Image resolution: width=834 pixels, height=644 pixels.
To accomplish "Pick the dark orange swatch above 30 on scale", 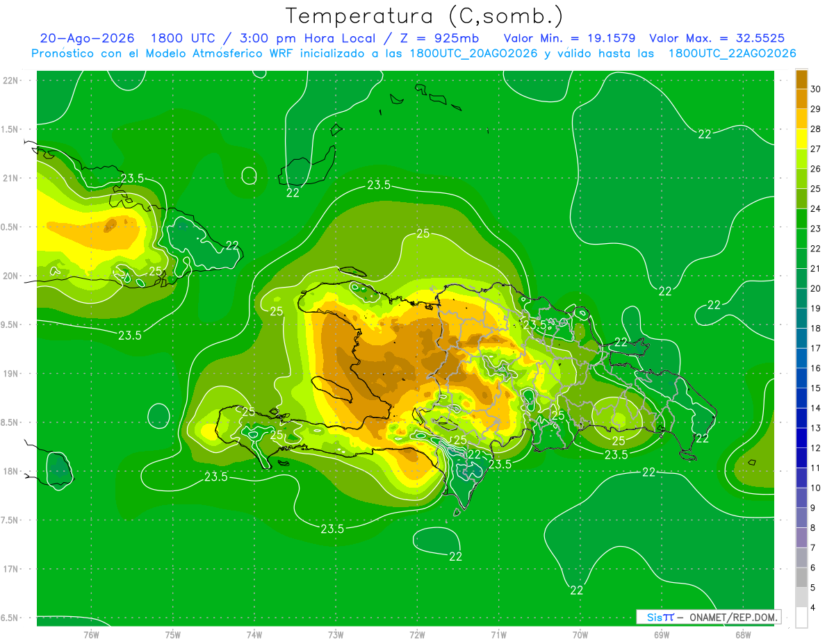I will (x=801, y=79).
